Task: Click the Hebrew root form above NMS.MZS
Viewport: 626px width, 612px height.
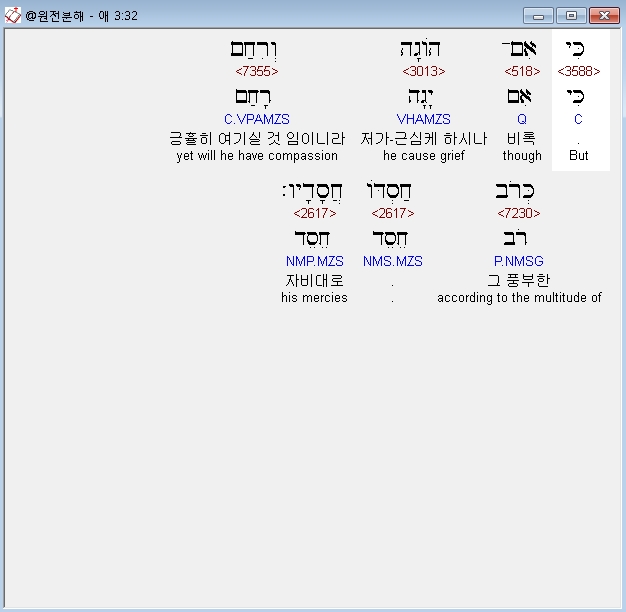Action: [390, 239]
